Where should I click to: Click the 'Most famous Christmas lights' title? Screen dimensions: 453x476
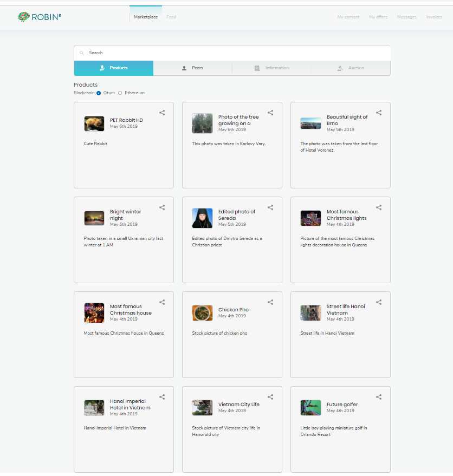tap(347, 215)
